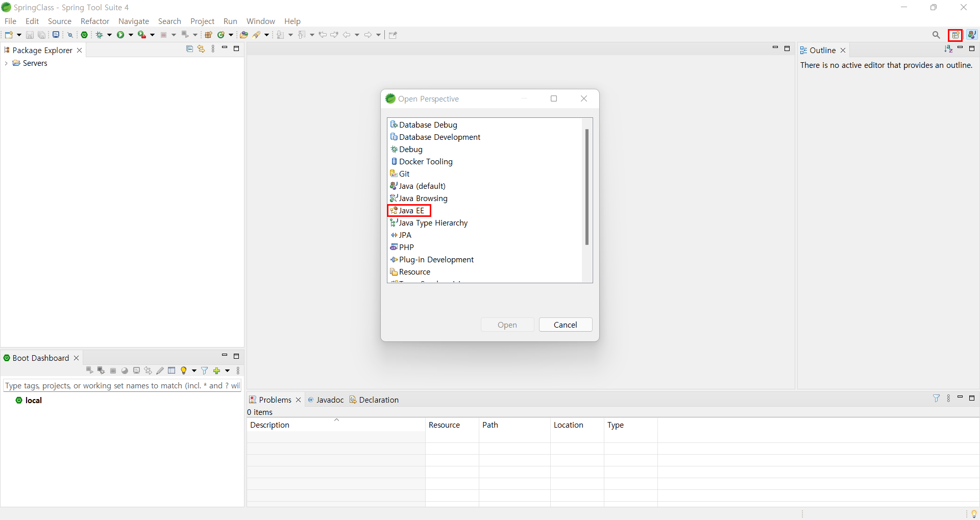This screenshot has width=980, height=520.
Task: Click the New Java Package toolbar icon
Action: pyautogui.click(x=208, y=35)
